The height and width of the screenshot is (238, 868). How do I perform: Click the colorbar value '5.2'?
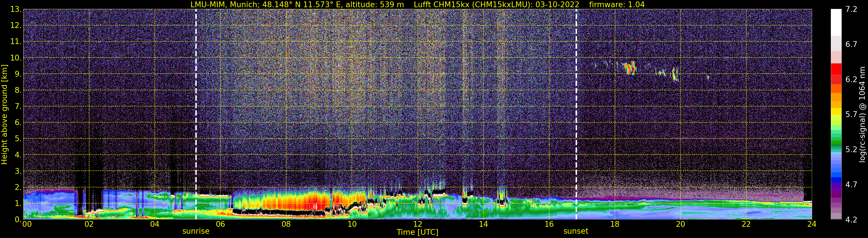(x=851, y=150)
